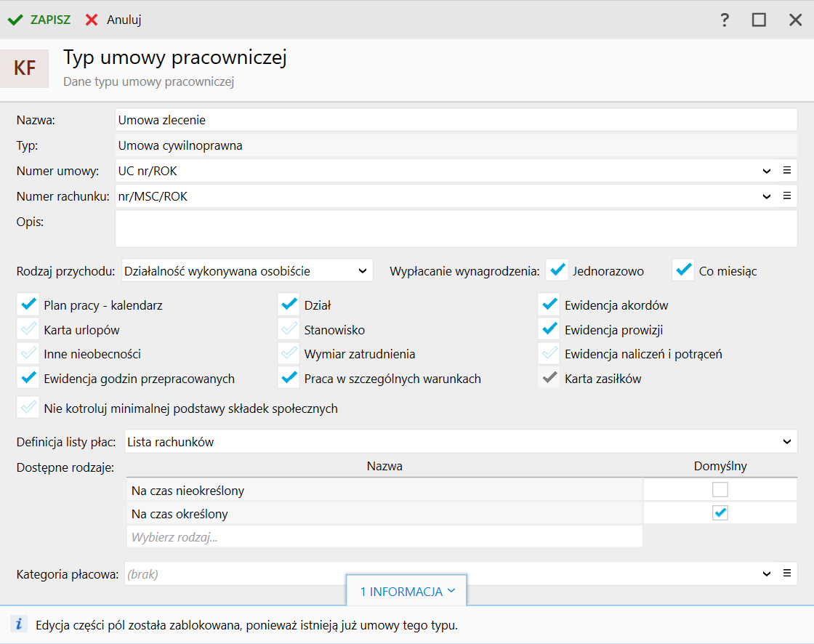Click the ZAPISZ button label
The image size is (814, 644).
click(x=50, y=20)
